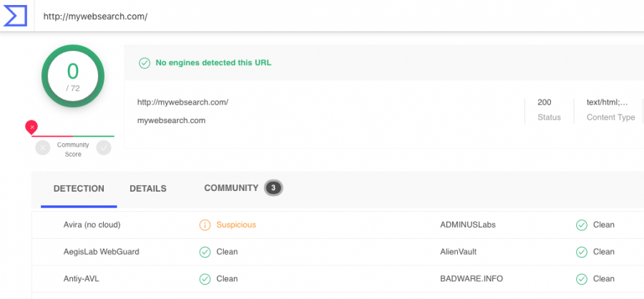Click the 0 / 72 detection score circle
The width and height of the screenshot is (644, 299).
[x=73, y=76]
